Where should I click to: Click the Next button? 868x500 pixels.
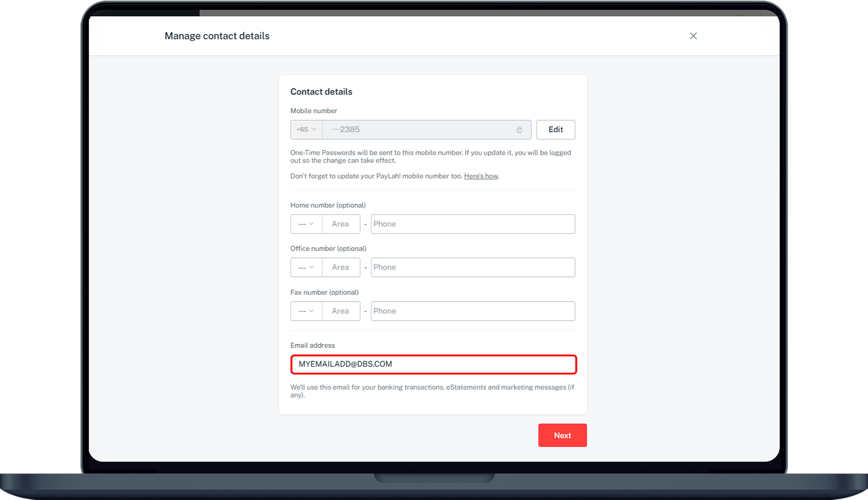click(562, 435)
